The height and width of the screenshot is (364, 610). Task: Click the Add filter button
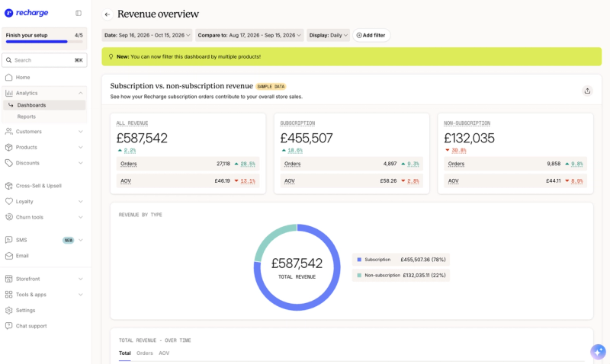tap(371, 35)
